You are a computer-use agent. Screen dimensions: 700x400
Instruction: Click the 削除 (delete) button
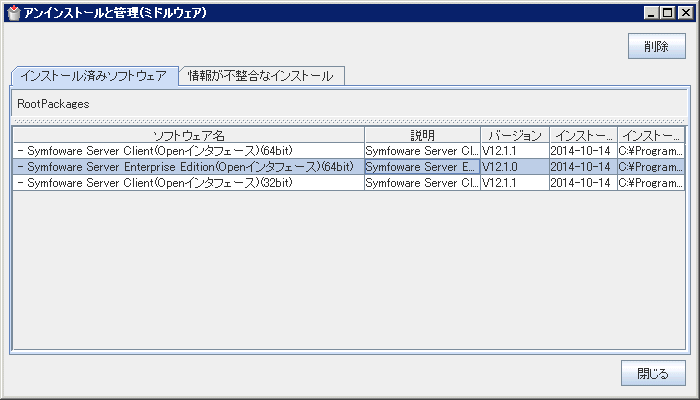coord(657,46)
